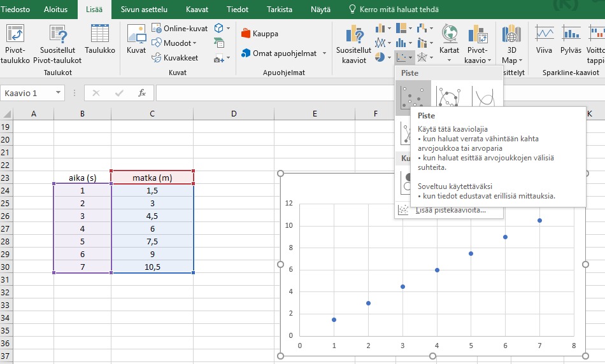605x364 pixels.
Task: Open the Muodot shapes list
Action: click(174, 43)
